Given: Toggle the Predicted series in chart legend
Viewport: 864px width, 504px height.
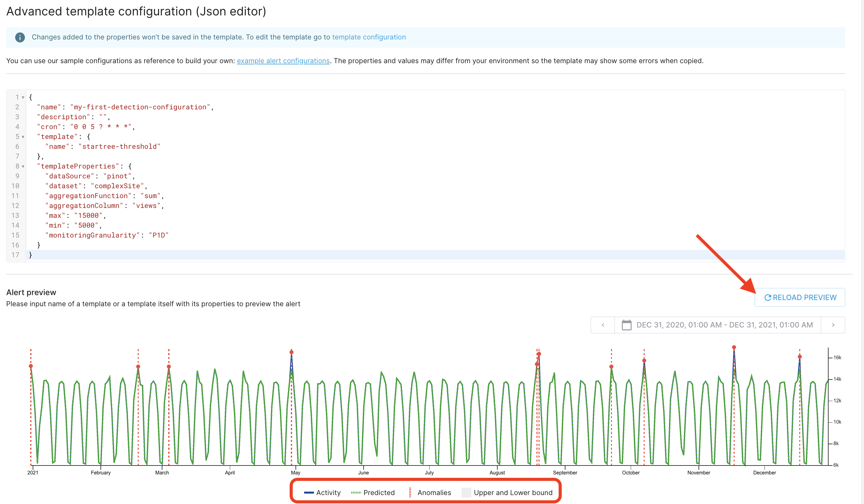Looking at the screenshot, I should click(x=373, y=493).
